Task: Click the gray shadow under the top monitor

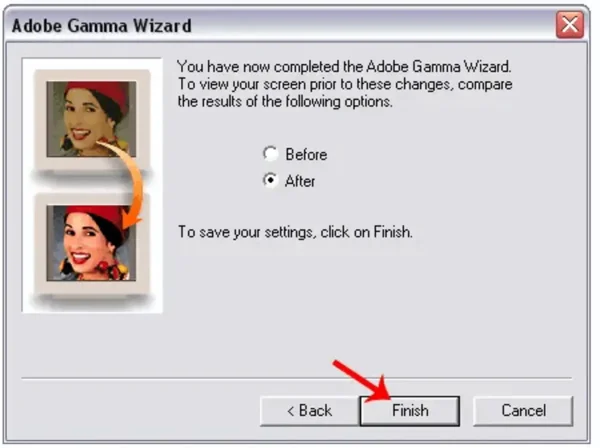Action: point(92,174)
